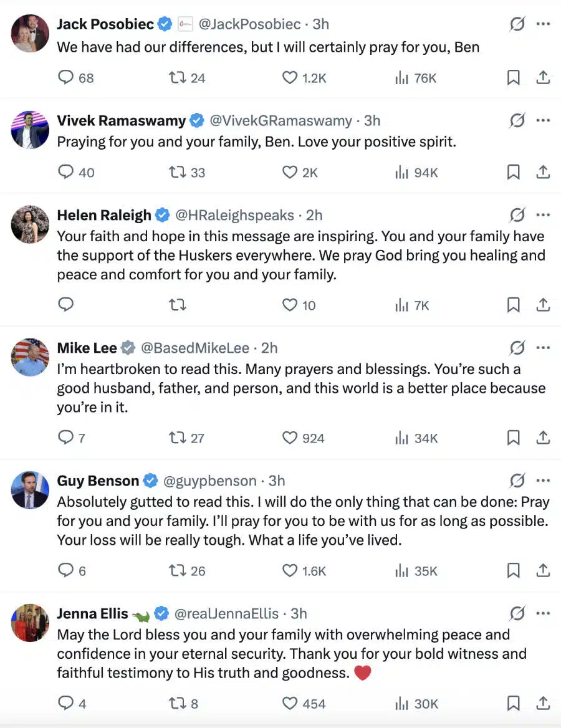Like Mike Lee's tweet
Screen dimensions: 561x728
click(290, 438)
